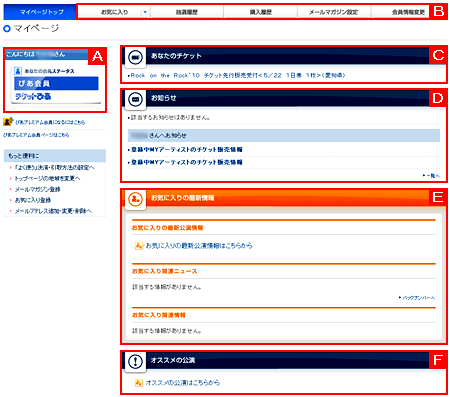Open メールアドレス追加・変更・削除へ link

pyautogui.click(x=53, y=211)
